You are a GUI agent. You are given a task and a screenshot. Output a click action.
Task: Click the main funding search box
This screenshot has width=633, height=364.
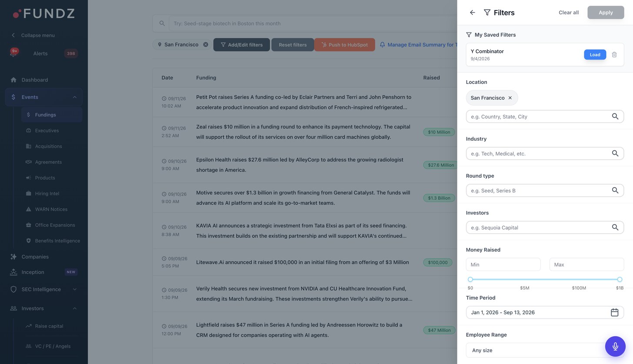click(313, 23)
